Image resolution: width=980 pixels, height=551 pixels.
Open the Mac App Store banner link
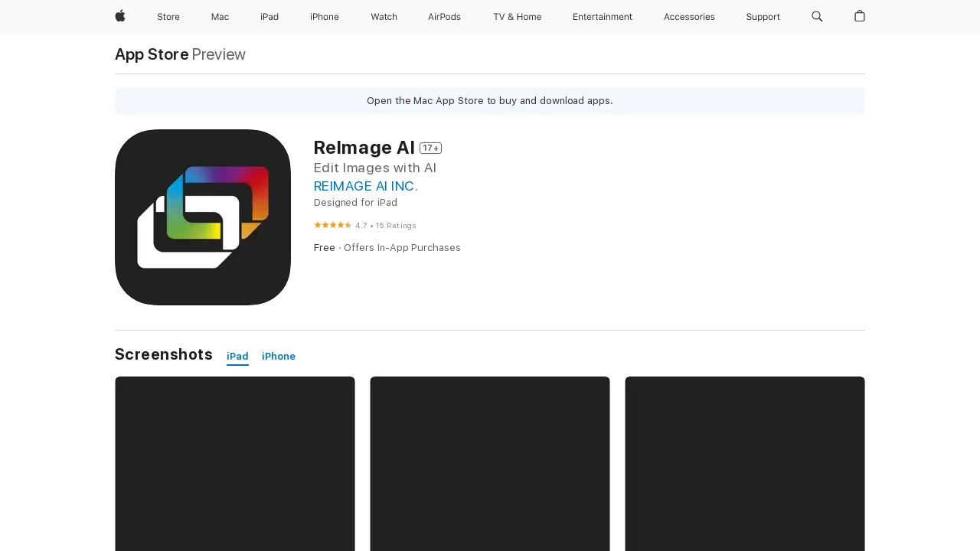[489, 100]
